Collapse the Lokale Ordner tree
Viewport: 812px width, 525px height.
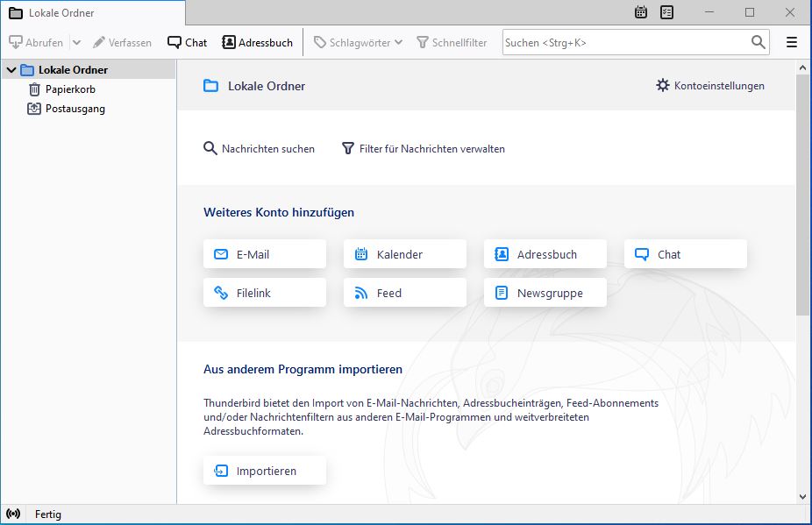click(11, 70)
